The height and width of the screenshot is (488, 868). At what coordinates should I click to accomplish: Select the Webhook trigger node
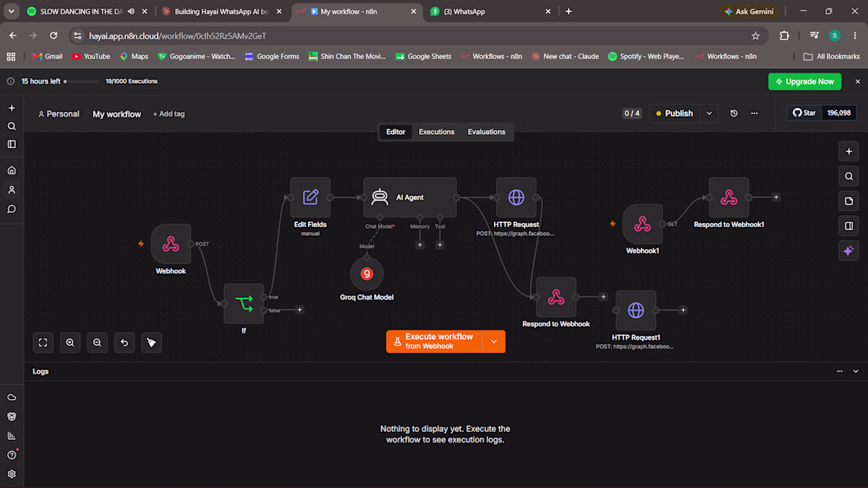(170, 244)
